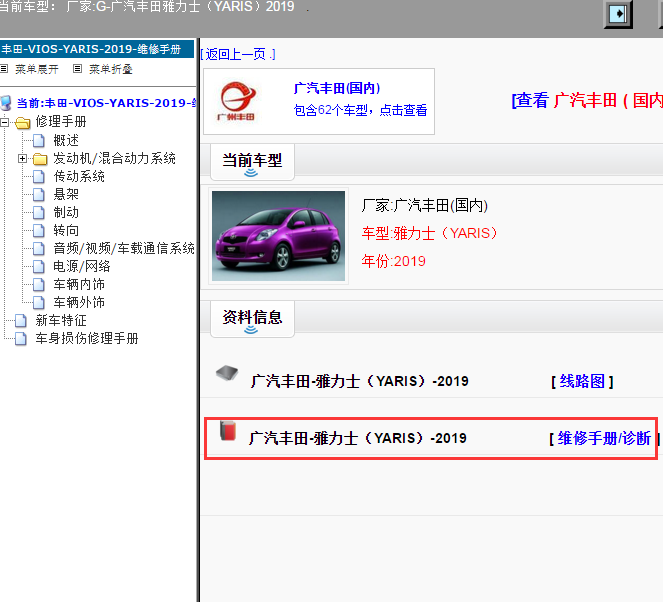Open the 广汽丰田(国内) brand link
Image resolution: width=663 pixels, height=602 pixels.
(337, 88)
